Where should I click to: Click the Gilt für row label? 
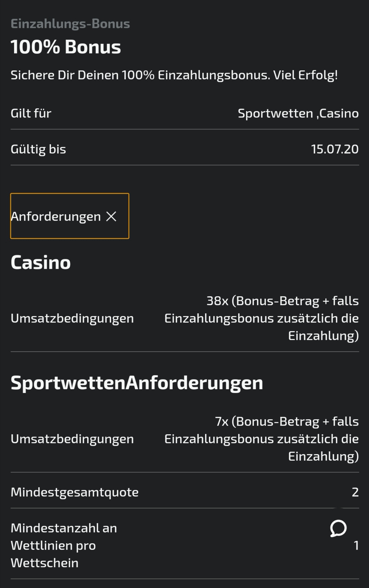coord(31,113)
